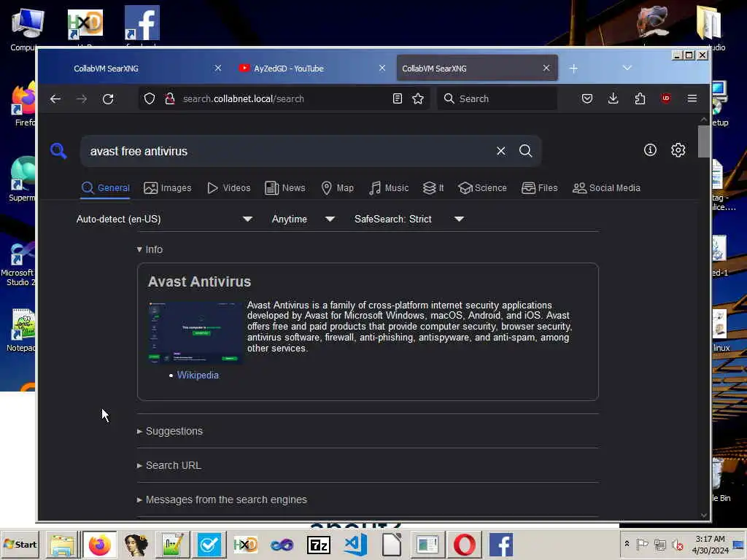Click the address bar URL
This screenshot has height=560, width=747.
243,98
